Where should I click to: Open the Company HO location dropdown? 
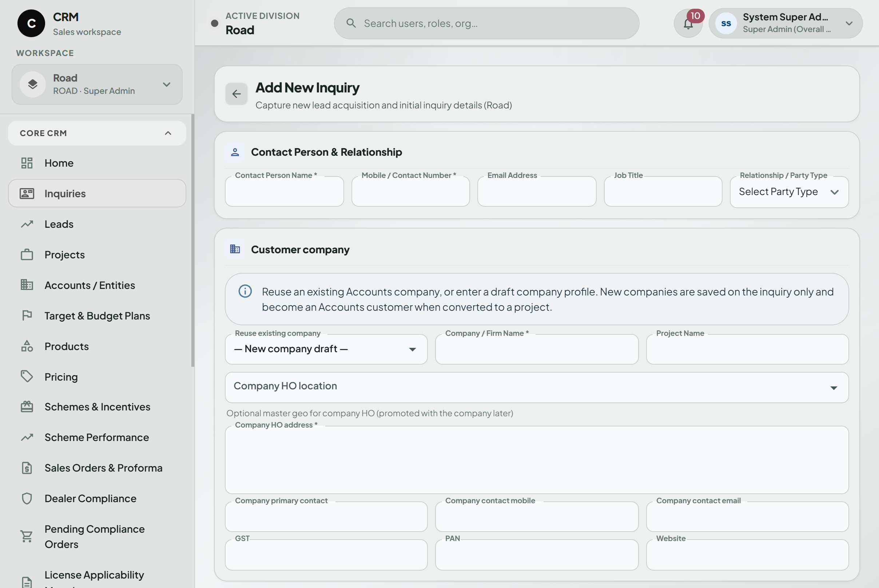click(537, 388)
